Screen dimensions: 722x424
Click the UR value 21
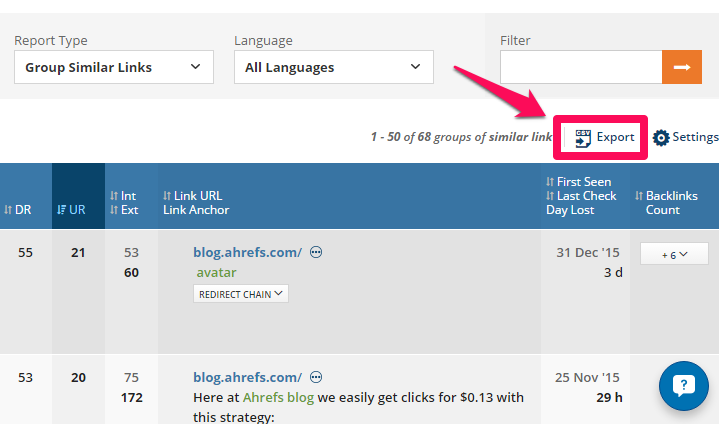78,252
